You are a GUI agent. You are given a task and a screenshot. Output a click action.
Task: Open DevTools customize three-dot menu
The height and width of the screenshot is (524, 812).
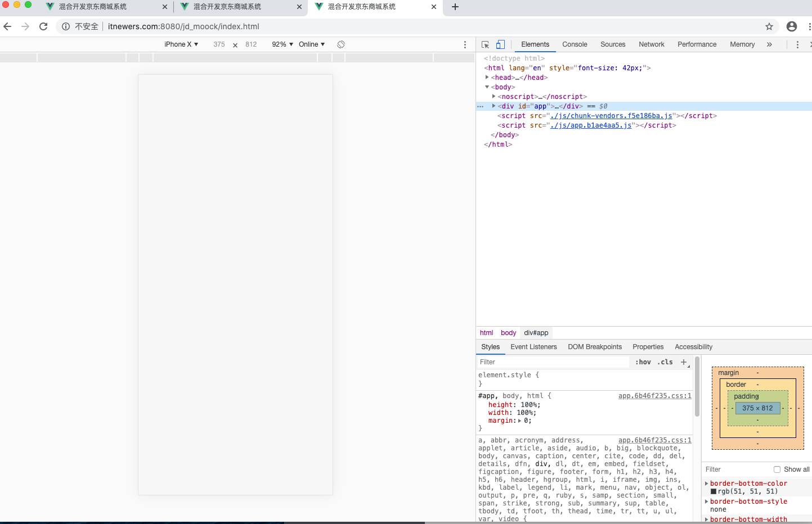[x=797, y=44]
